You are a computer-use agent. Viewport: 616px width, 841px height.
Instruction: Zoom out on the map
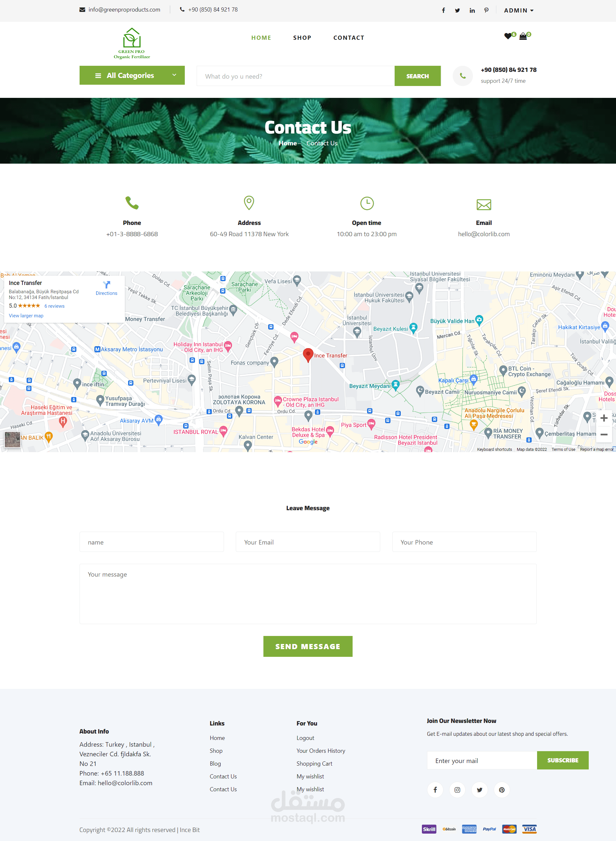(x=604, y=434)
